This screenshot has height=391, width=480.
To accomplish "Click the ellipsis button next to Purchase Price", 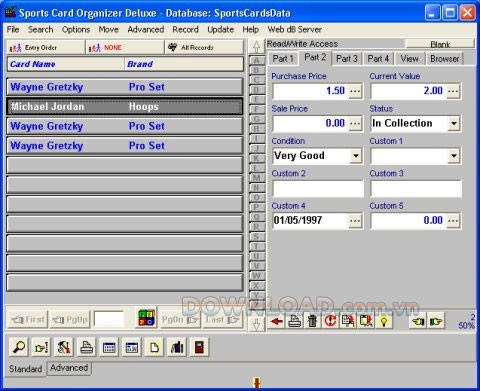I will 355,91.
